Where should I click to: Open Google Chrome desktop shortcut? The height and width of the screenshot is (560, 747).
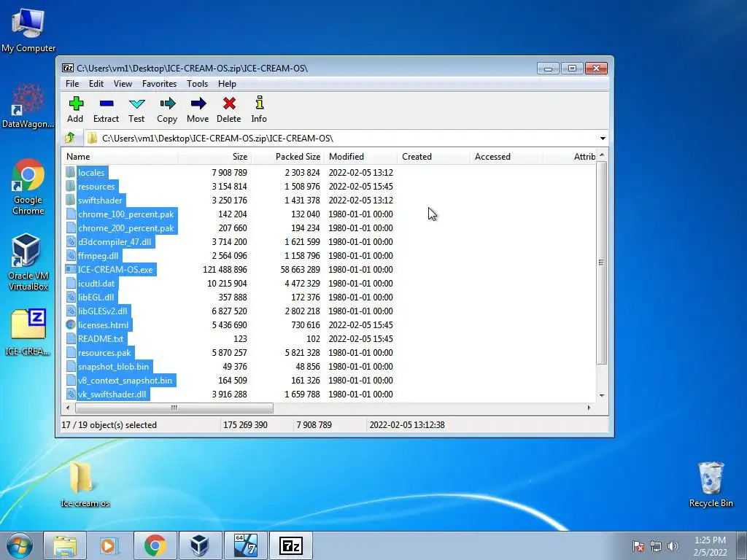click(x=28, y=187)
